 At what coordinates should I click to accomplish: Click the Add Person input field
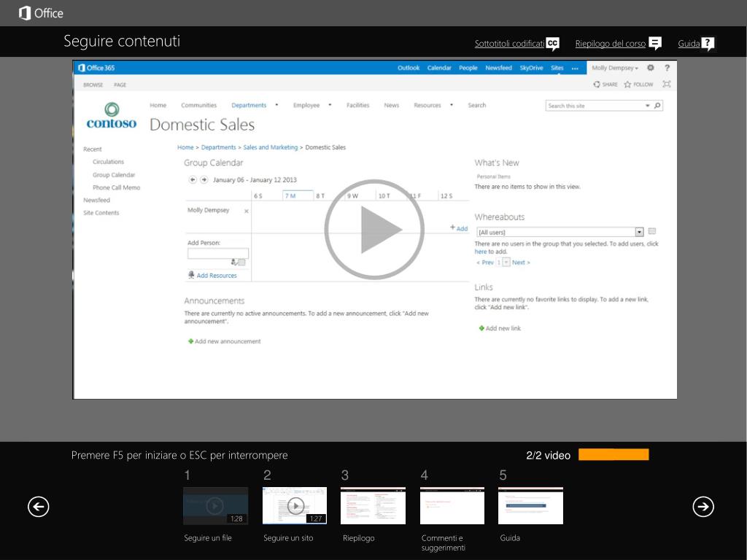point(217,253)
